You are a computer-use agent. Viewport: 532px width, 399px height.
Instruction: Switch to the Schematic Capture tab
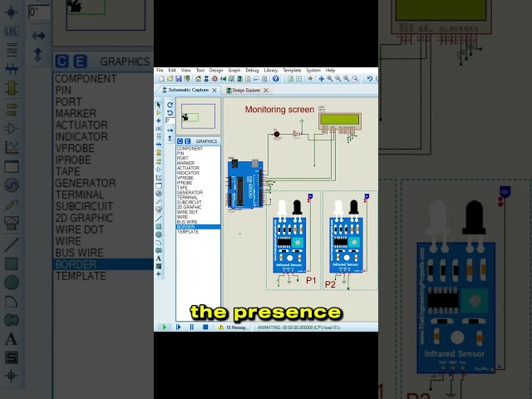coord(189,90)
